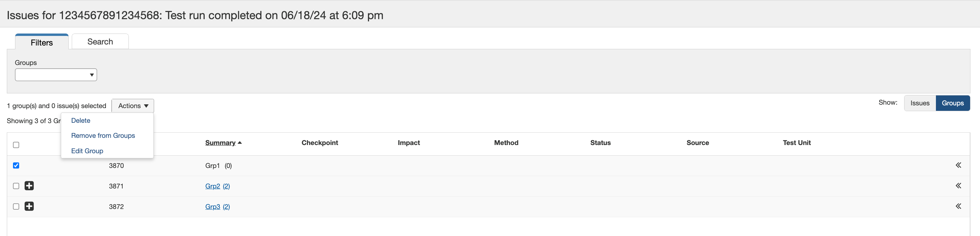Choose Edit Group from Actions menu
Screen dimensions: 980x236
(87, 151)
